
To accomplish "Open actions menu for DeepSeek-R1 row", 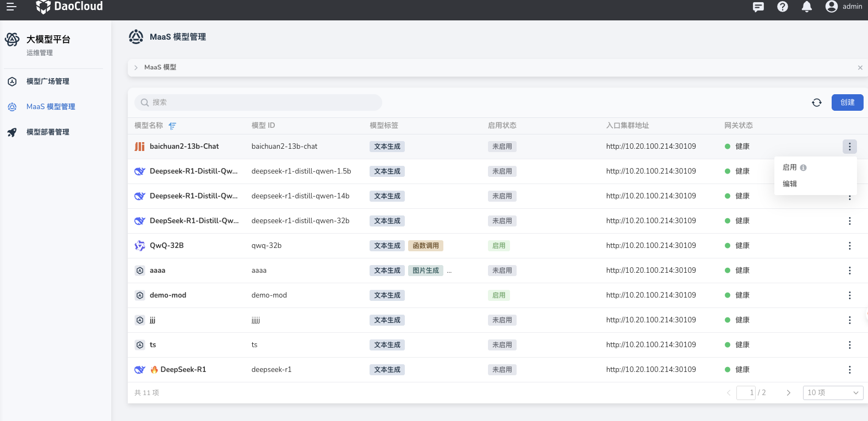I will coord(849,370).
